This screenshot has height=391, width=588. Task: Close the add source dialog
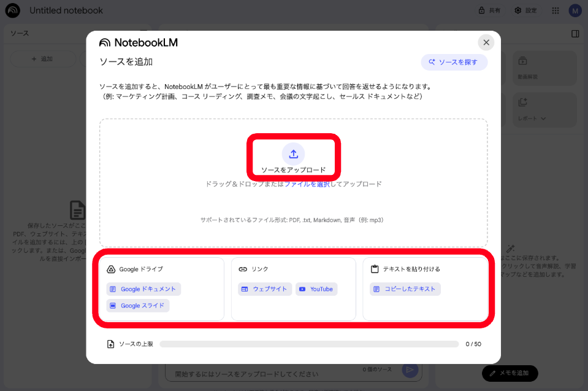click(x=486, y=42)
